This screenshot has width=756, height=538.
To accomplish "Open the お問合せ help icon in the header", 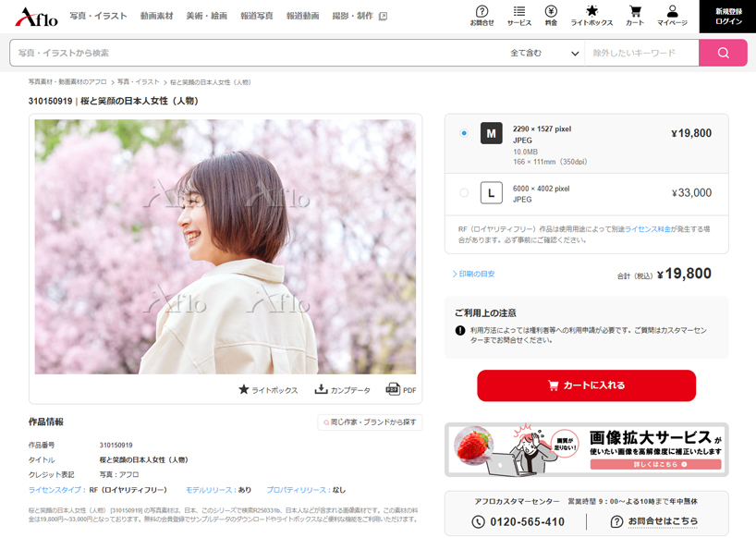I will coord(482,14).
